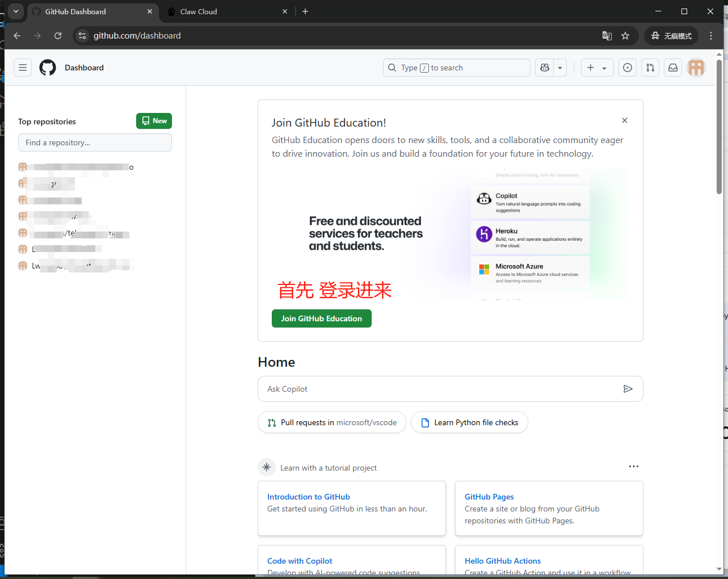
Task: Open the notifications inbox icon
Action: [x=673, y=68]
